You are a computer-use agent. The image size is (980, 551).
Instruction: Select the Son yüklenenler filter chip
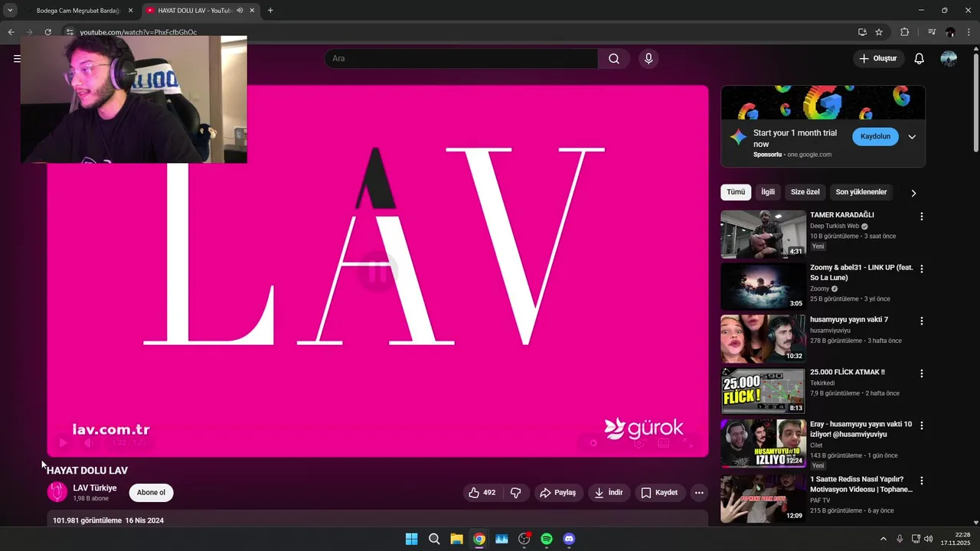click(x=861, y=192)
